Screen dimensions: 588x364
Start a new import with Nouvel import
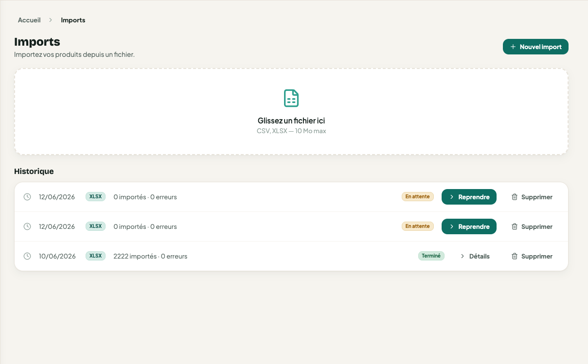click(x=535, y=47)
